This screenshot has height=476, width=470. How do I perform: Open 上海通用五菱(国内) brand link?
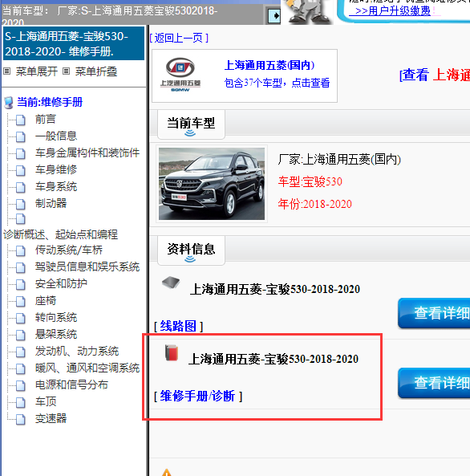coord(269,65)
